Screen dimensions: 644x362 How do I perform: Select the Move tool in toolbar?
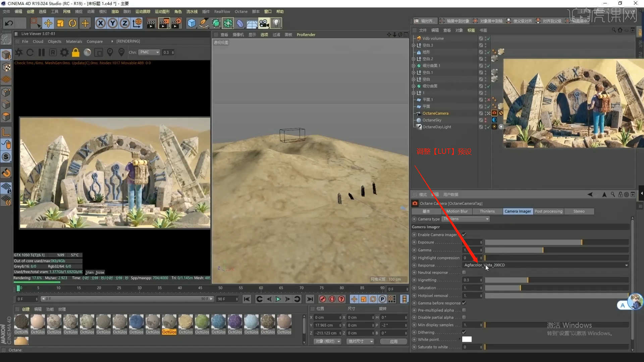coord(48,23)
